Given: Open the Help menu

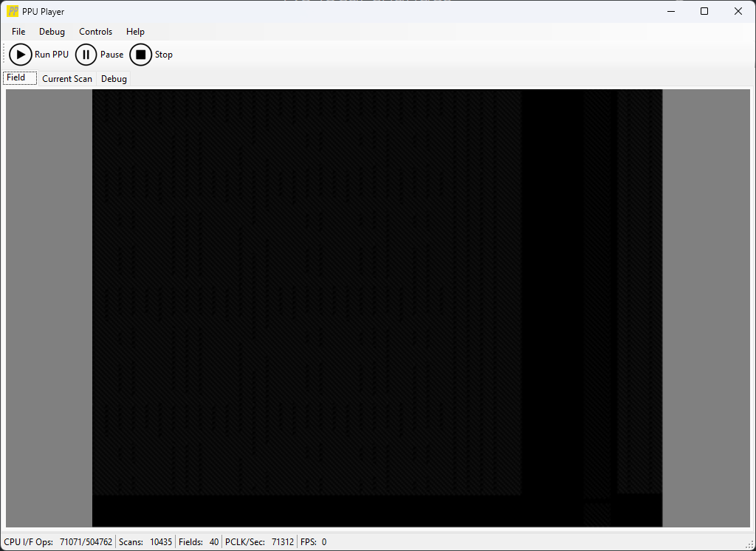Looking at the screenshot, I should tap(135, 32).
